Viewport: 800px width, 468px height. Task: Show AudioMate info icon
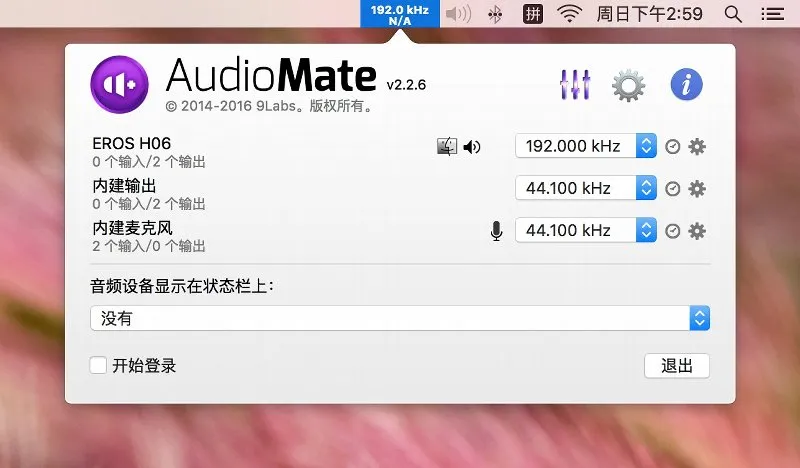click(x=686, y=84)
